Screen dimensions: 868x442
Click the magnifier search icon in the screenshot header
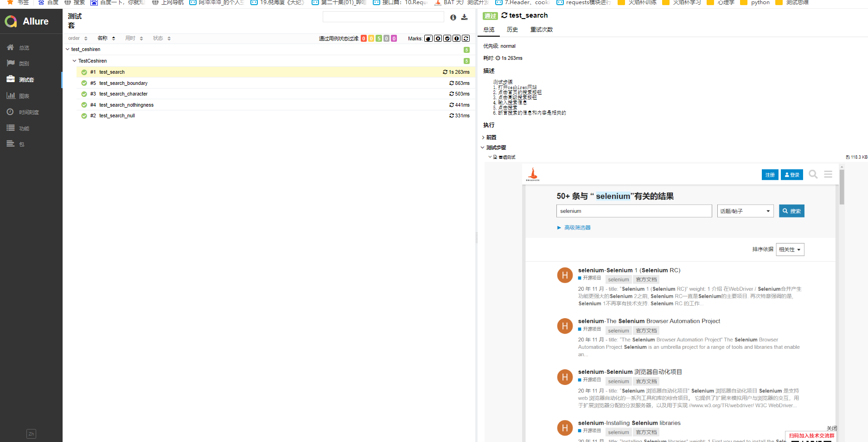click(813, 174)
